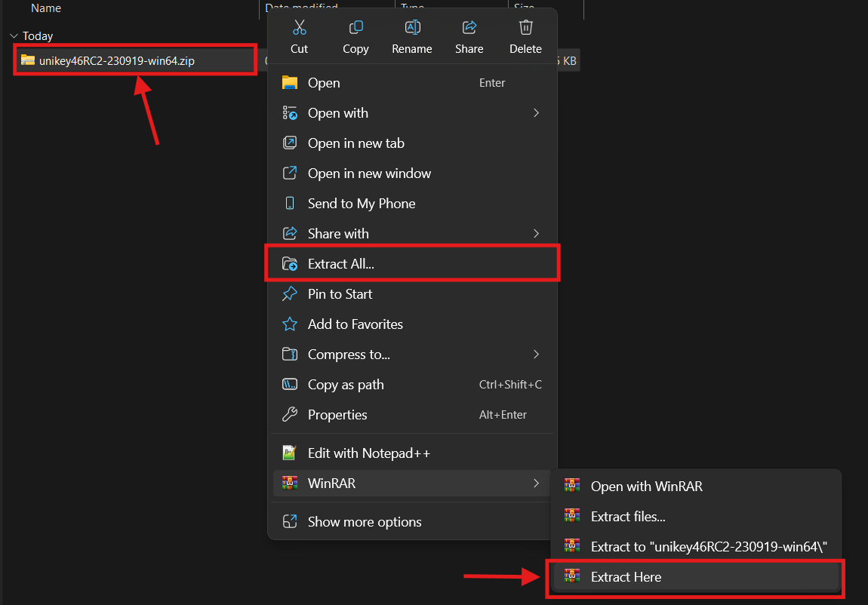Image resolution: width=868 pixels, height=605 pixels.
Task: Click the Cut scissors icon
Action: tap(299, 28)
